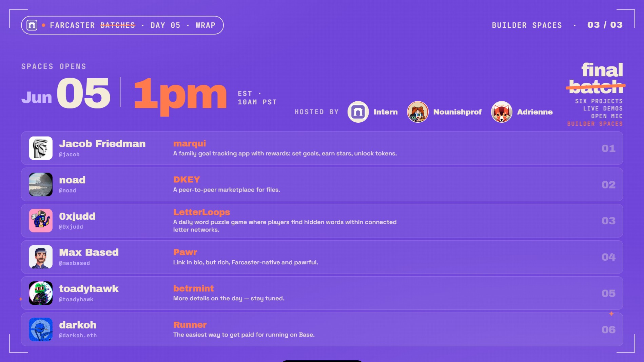Click the OPEN MIC line
Image resolution: width=644 pixels, height=362 pixels.
click(x=607, y=116)
